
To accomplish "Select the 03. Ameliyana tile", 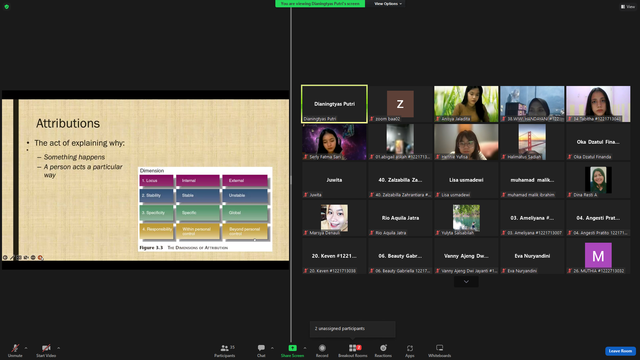I will pyautogui.click(x=532, y=218).
